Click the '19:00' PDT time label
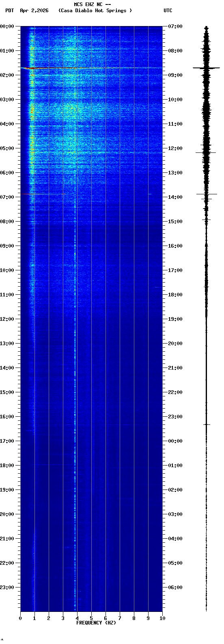Image resolution: width=224 pixels, height=644 pixels. coord(7,490)
